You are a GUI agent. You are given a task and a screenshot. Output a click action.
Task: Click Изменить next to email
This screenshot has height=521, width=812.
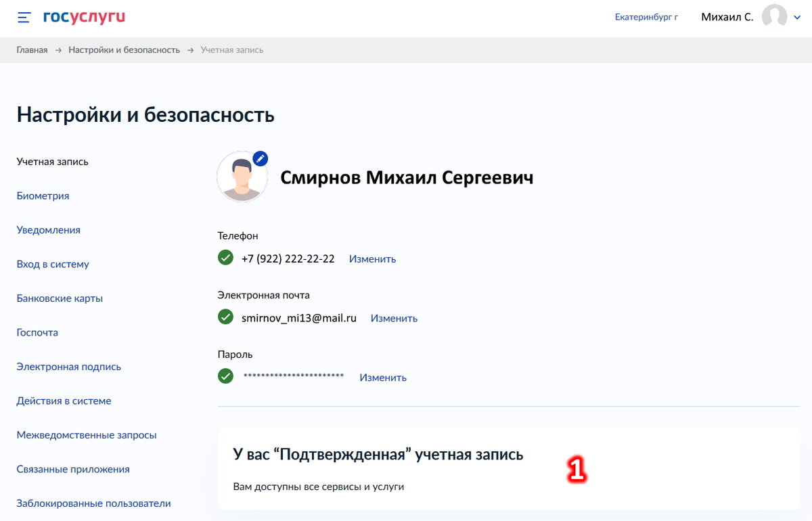394,318
